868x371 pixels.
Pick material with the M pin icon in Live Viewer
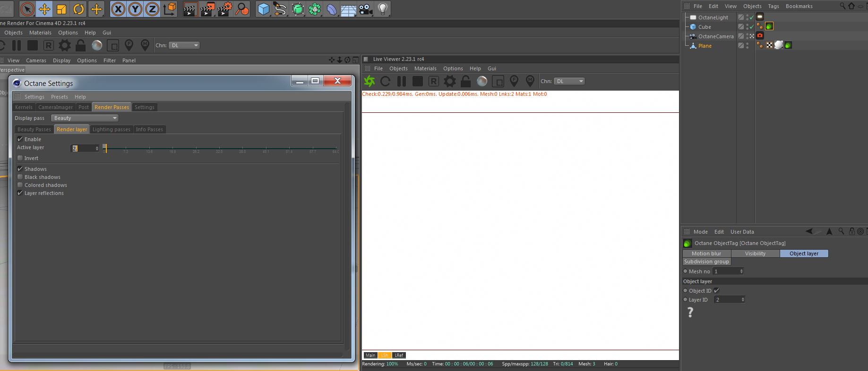click(530, 81)
